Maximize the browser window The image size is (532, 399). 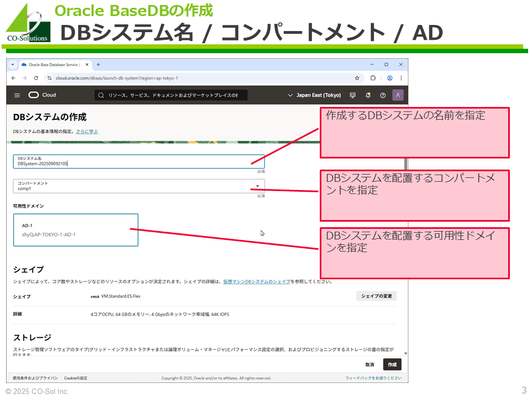point(386,64)
